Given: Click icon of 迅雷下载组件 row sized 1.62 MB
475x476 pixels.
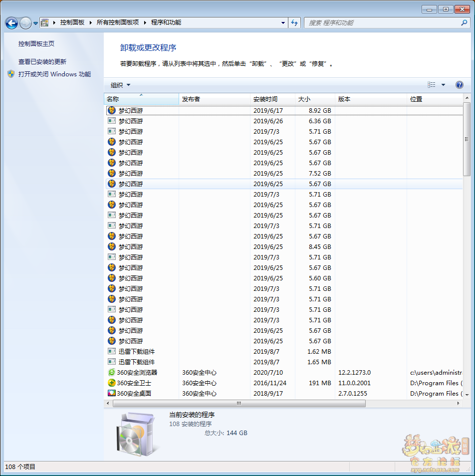Looking at the screenshot, I should tap(112, 351).
